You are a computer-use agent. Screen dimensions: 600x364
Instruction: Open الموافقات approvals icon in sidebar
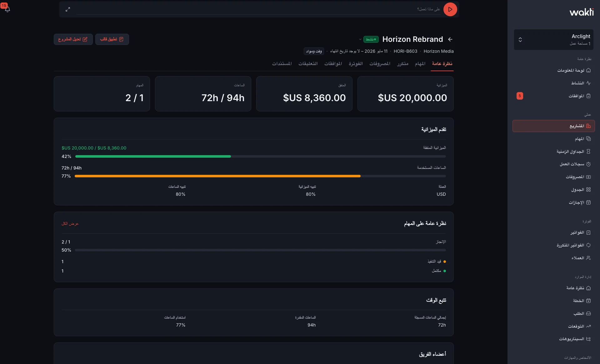coord(588,96)
